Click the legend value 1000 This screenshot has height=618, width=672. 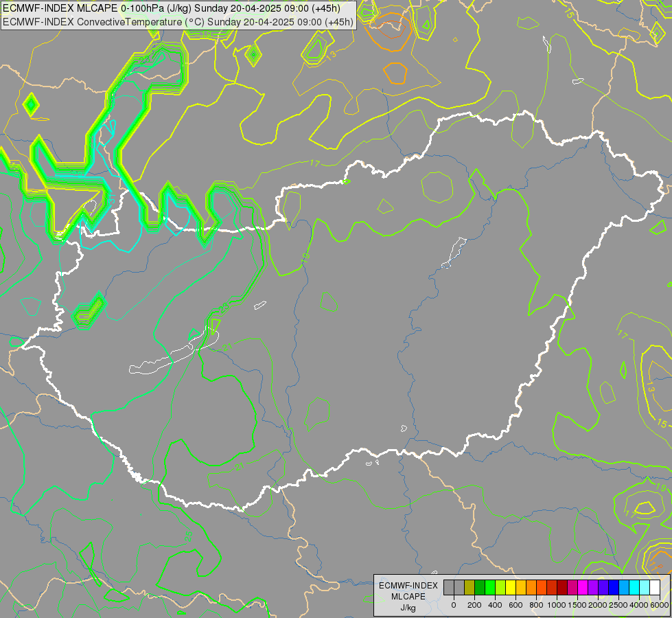coord(557,605)
